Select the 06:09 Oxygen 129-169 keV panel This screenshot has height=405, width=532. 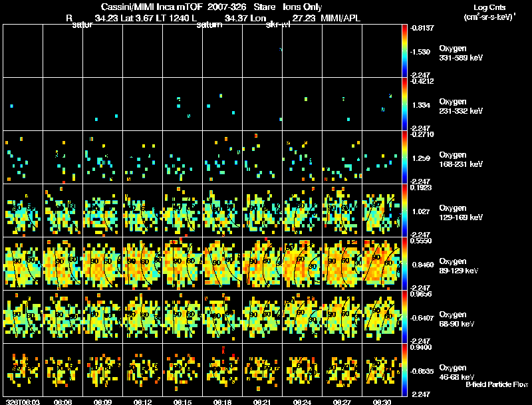pyautogui.click(x=103, y=210)
